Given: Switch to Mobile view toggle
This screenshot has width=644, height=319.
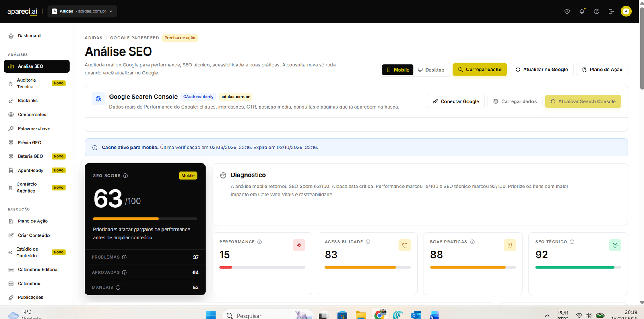Looking at the screenshot, I should 398,70.
